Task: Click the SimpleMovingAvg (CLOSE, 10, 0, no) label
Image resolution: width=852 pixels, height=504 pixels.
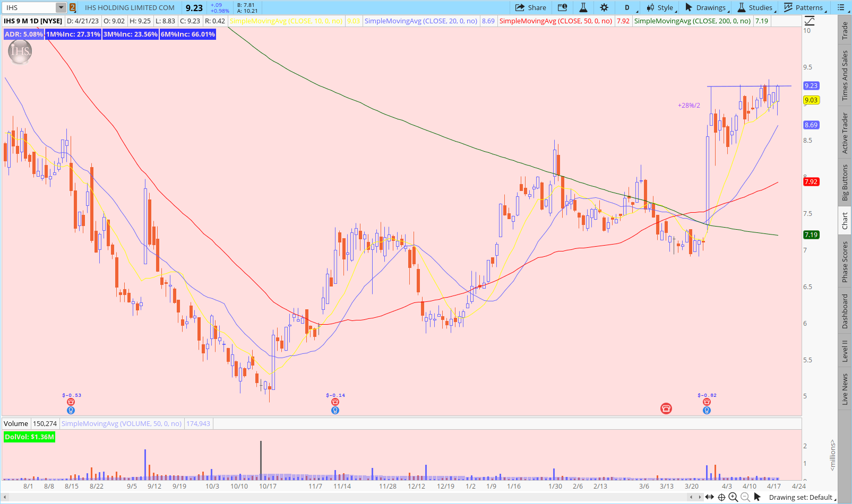Action: coord(286,21)
